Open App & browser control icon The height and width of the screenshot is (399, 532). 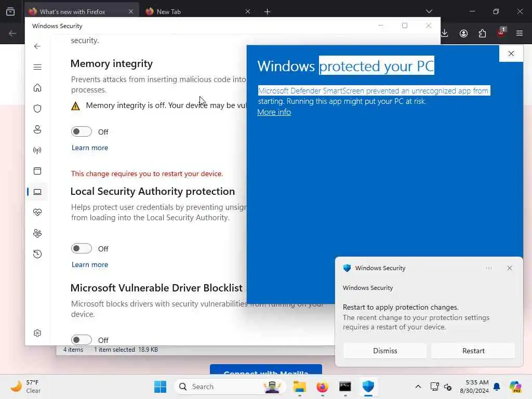pos(37,170)
